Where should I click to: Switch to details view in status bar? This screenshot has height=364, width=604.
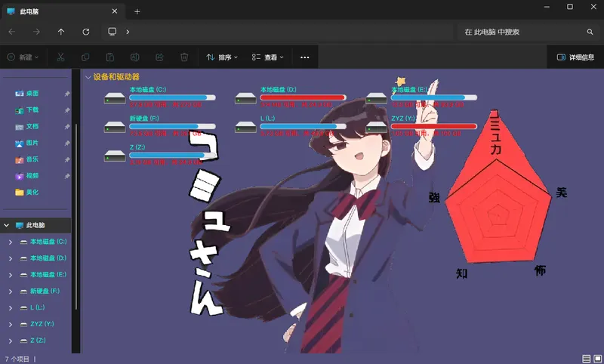pyautogui.click(x=587, y=359)
